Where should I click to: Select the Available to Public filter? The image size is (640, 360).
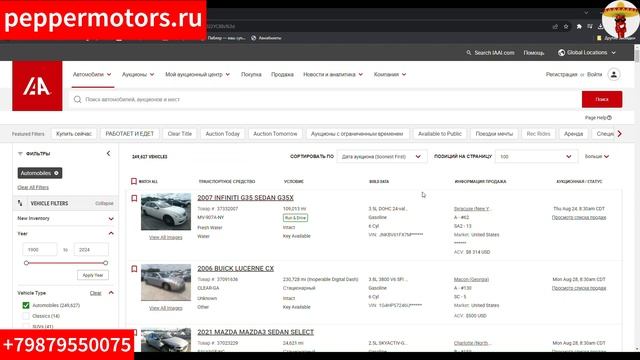pyautogui.click(x=440, y=134)
